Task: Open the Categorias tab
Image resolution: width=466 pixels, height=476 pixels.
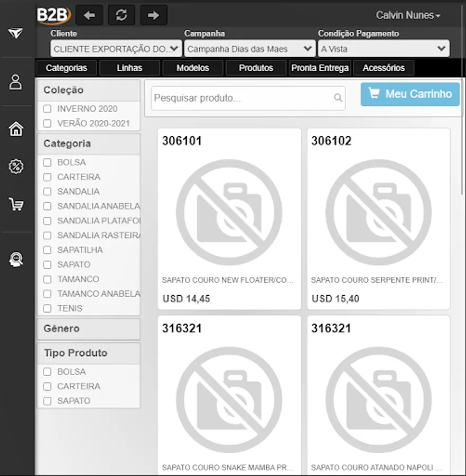Action: pyautogui.click(x=67, y=68)
